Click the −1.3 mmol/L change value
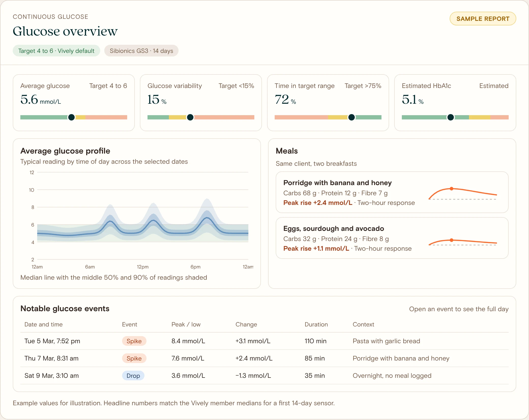This screenshot has height=420, width=529. click(253, 376)
